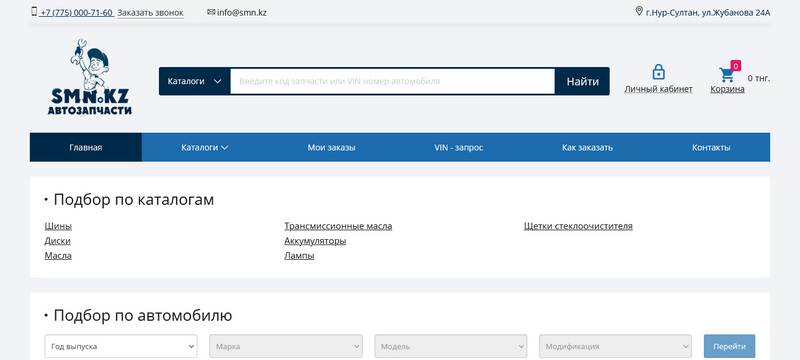The width and height of the screenshot is (800, 360).
Task: Click the Заказать звонок link
Action: coord(151,12)
